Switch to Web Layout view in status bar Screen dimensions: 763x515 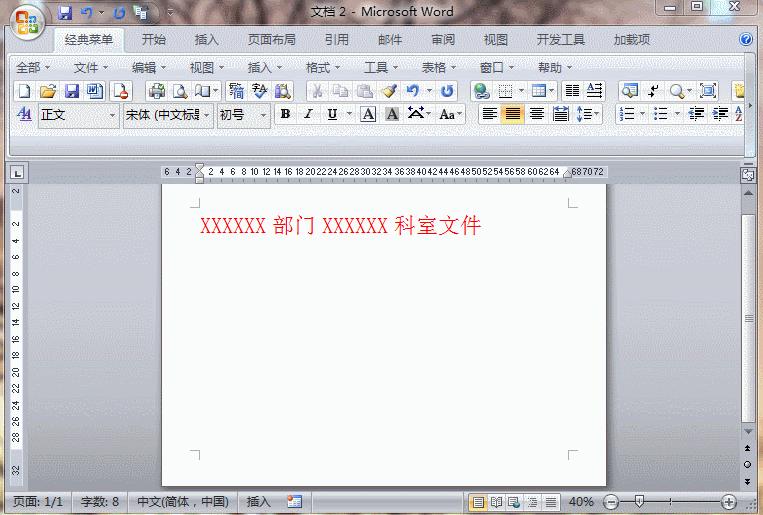pos(514,502)
